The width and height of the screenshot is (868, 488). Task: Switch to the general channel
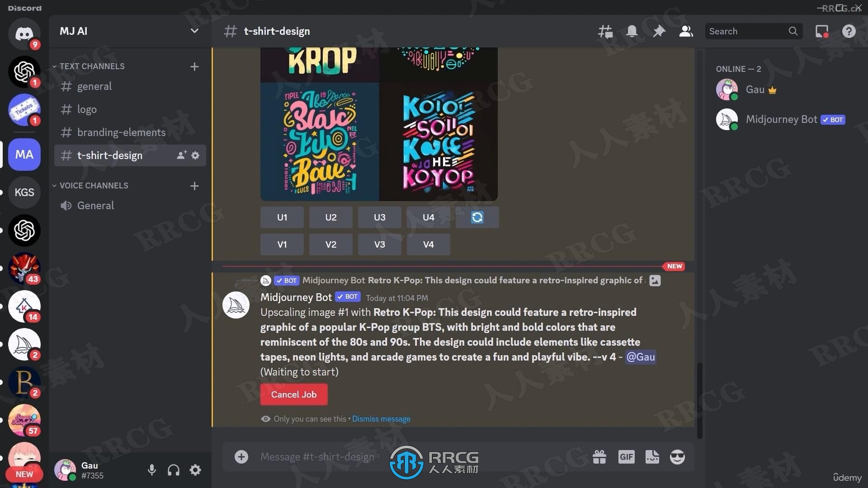tap(130, 86)
